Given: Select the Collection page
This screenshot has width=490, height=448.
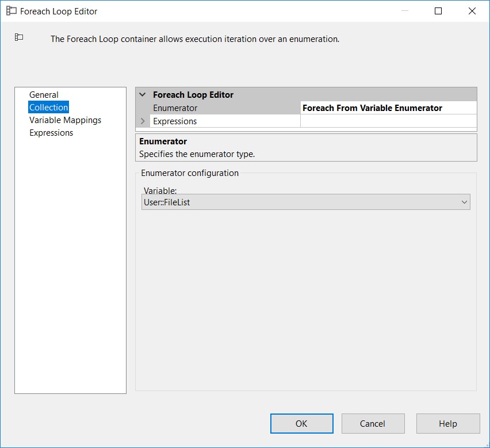Looking at the screenshot, I should tap(49, 108).
